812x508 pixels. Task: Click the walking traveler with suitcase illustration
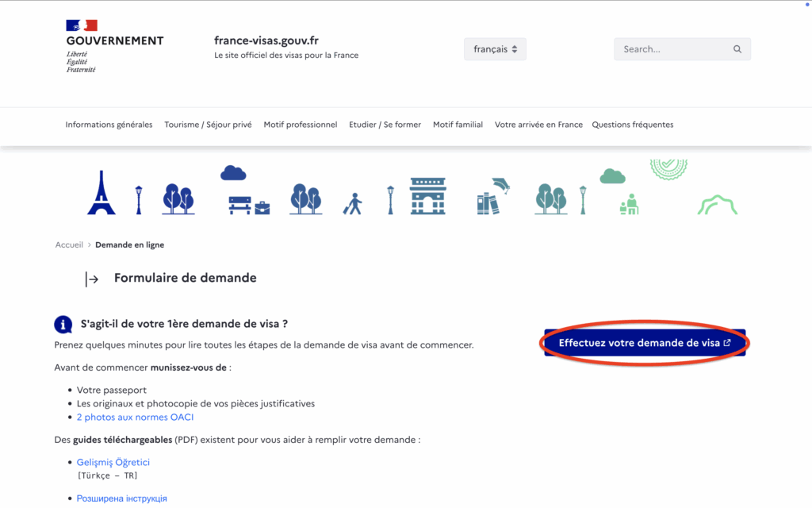[353, 204]
